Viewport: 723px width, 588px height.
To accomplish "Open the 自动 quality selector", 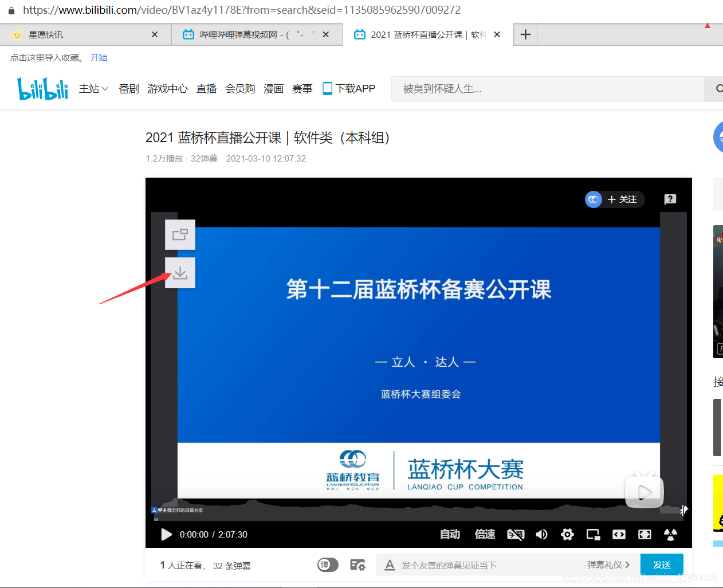I will point(450,535).
